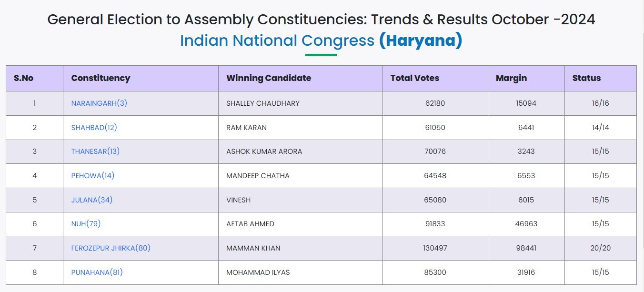Open the NARAINGARH(3) constituency link
644x292 pixels.
[99, 103]
